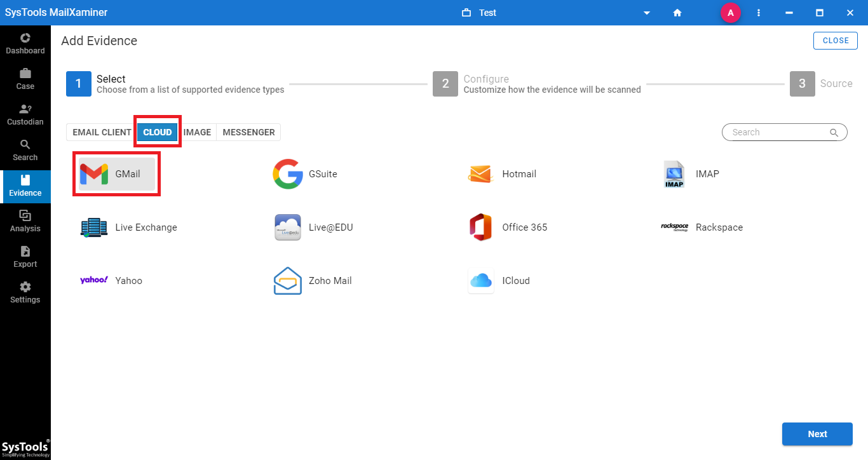
Task: Go to step 1 Select
Action: (x=175, y=84)
